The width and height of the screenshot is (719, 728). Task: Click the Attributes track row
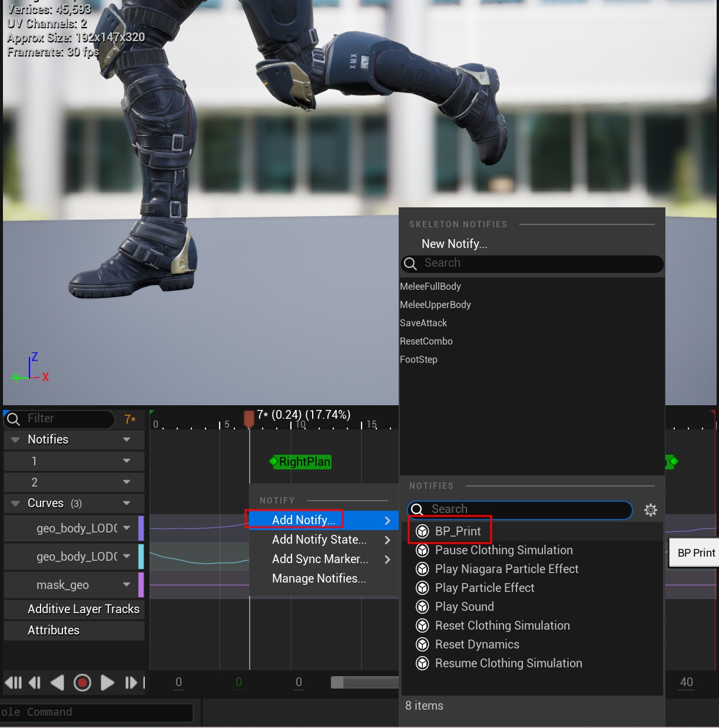(x=74, y=630)
